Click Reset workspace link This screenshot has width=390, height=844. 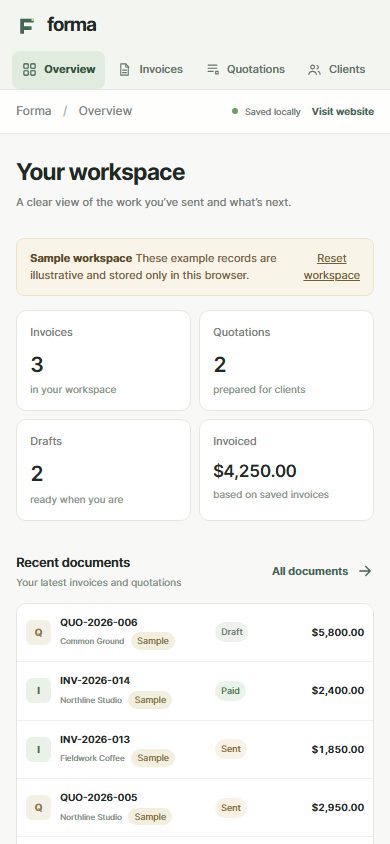331,267
